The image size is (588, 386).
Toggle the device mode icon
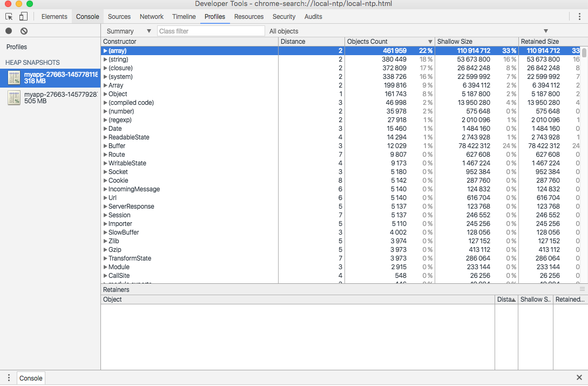[23, 17]
